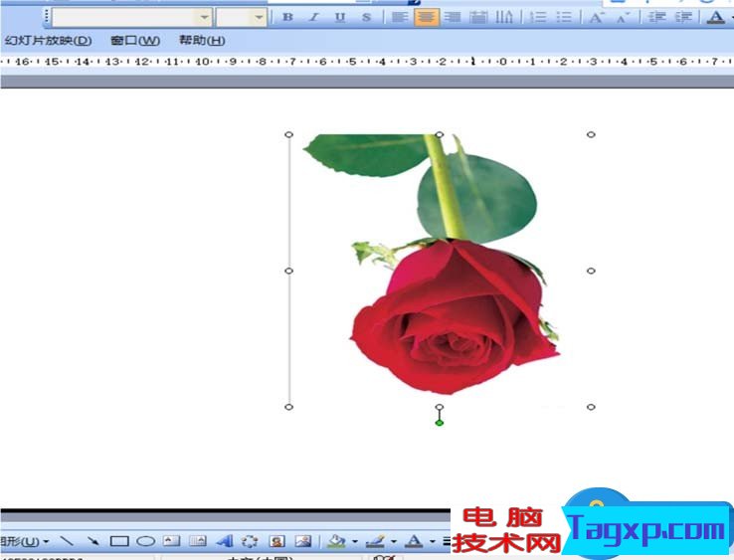The height and width of the screenshot is (560, 734).
Task: Click right-middle selection handle of picture
Action: (591, 271)
